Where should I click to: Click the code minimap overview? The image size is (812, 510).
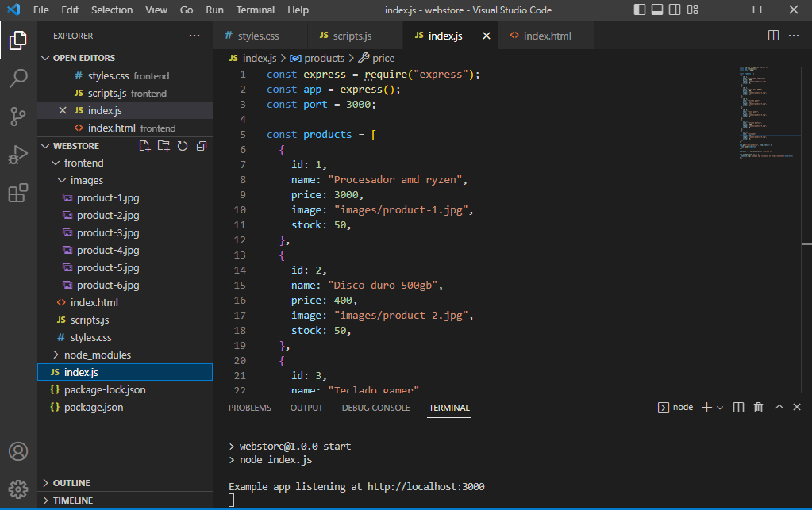click(769, 111)
